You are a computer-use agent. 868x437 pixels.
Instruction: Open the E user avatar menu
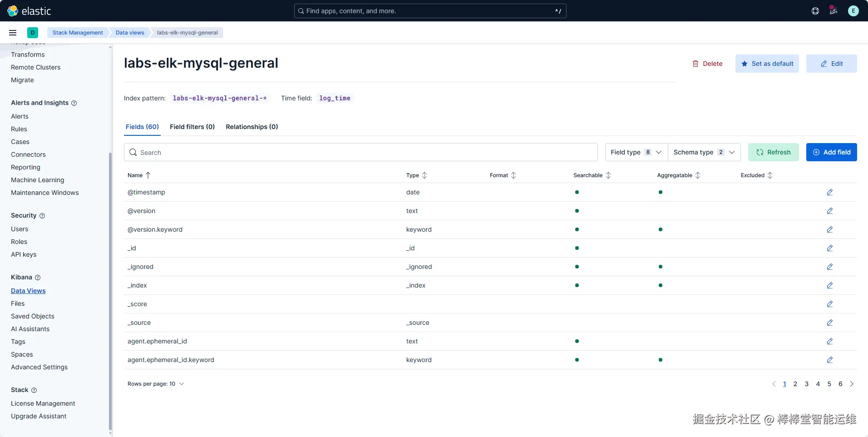[x=853, y=11]
